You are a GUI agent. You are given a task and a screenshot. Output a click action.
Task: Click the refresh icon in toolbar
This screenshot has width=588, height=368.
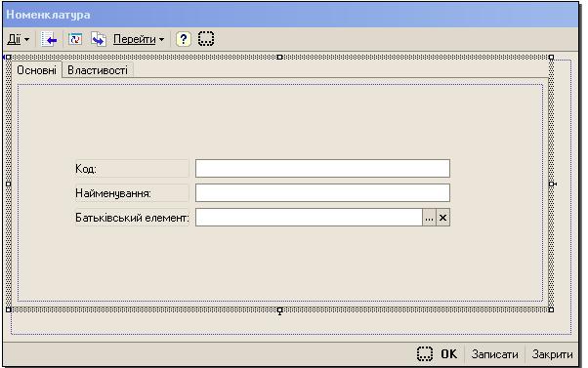(x=75, y=39)
